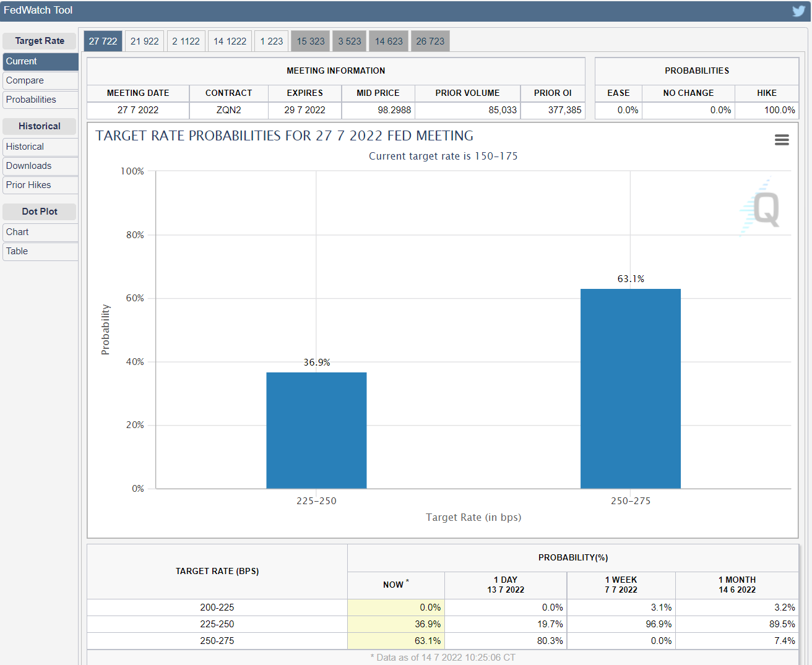Click the 89.5% one-month probability cell
The width and height of the screenshot is (812, 665).
[737, 624]
